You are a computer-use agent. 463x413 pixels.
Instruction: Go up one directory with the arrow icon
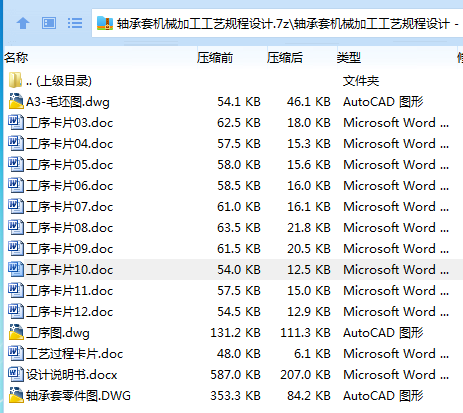point(23,23)
